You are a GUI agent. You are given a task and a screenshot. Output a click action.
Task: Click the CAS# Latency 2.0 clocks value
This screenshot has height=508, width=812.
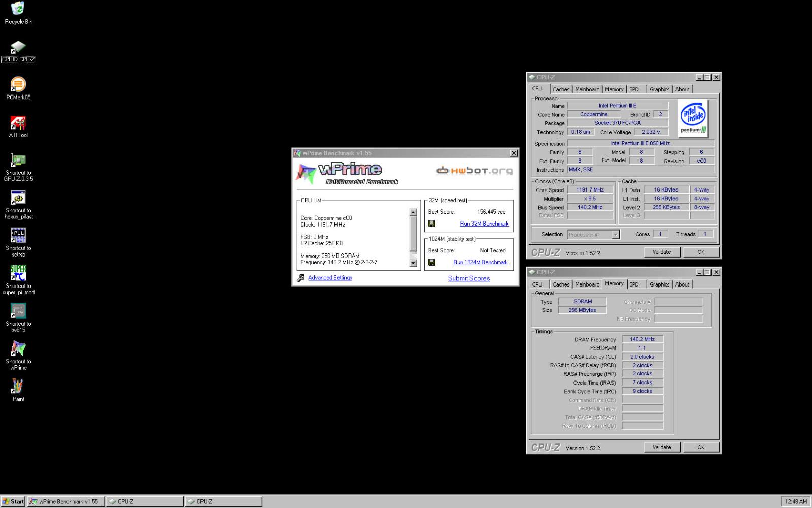coord(642,357)
